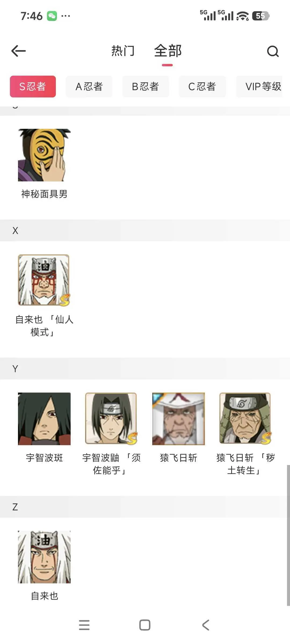Select the VIP等级 filter chip

pyautogui.click(x=259, y=86)
